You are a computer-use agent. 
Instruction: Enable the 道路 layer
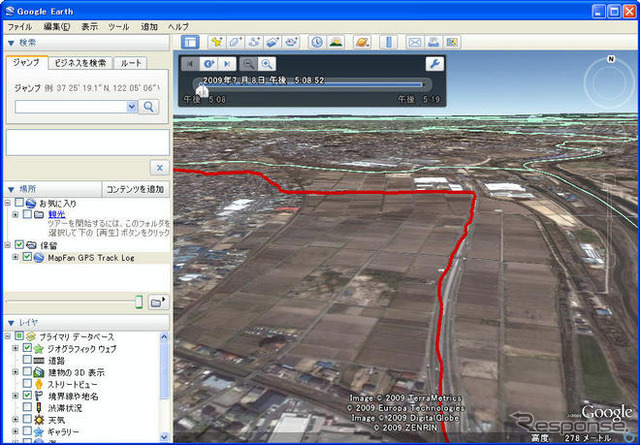click(x=27, y=360)
